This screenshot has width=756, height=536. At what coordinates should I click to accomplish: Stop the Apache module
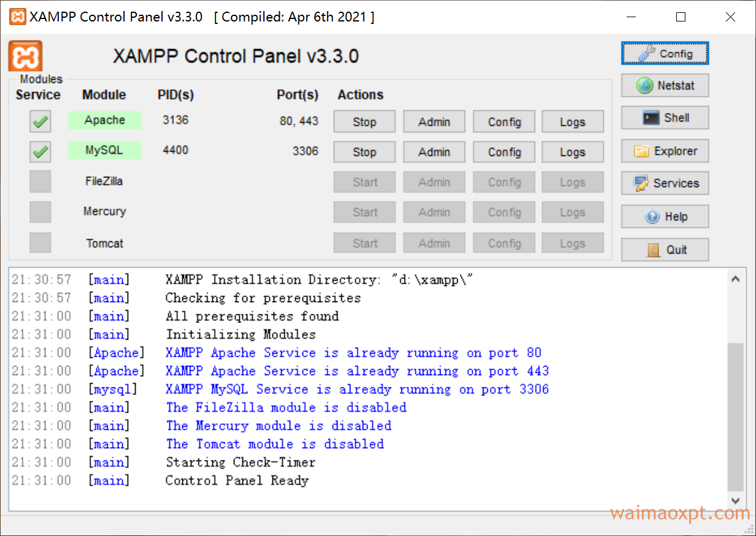[x=364, y=122]
